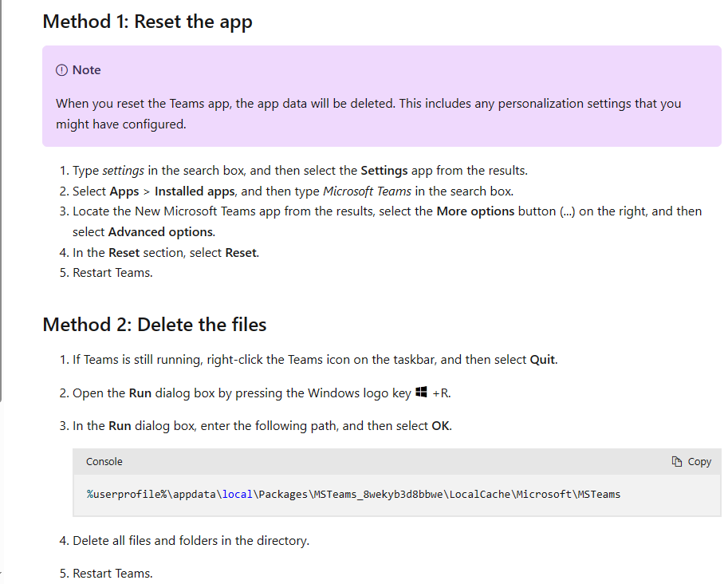Viewport: 728px width, 584px height.
Task: Click the 'Method 2: Delete the files' heading
Action: [x=155, y=324]
